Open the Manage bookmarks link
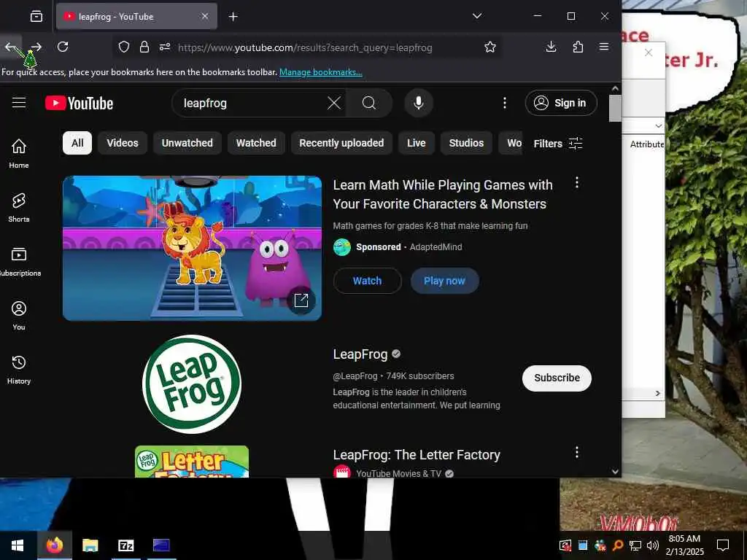Screen dimensions: 747x560 (321, 72)
